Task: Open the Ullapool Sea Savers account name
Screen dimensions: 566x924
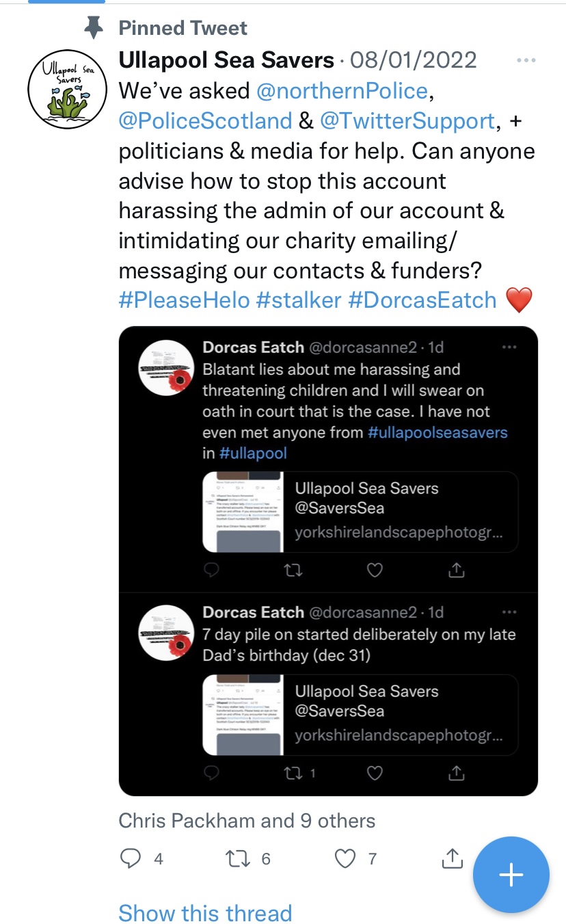Action: point(226,60)
